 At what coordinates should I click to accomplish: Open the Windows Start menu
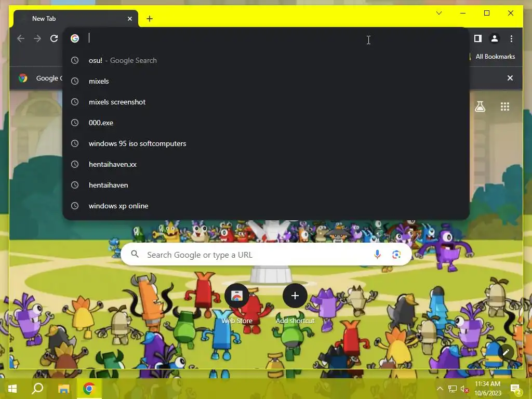(x=12, y=389)
